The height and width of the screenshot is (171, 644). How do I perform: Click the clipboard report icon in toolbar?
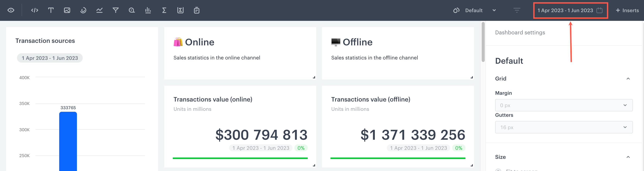[x=196, y=10]
